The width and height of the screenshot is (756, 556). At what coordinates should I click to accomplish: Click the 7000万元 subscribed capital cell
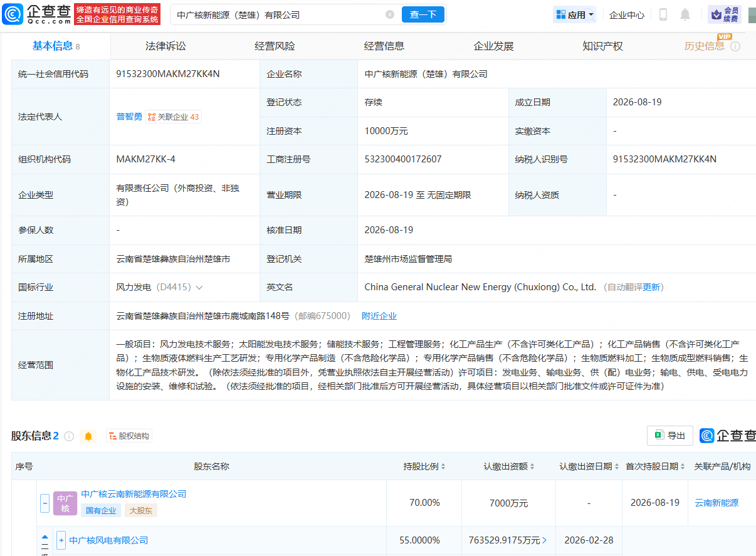tap(508, 503)
